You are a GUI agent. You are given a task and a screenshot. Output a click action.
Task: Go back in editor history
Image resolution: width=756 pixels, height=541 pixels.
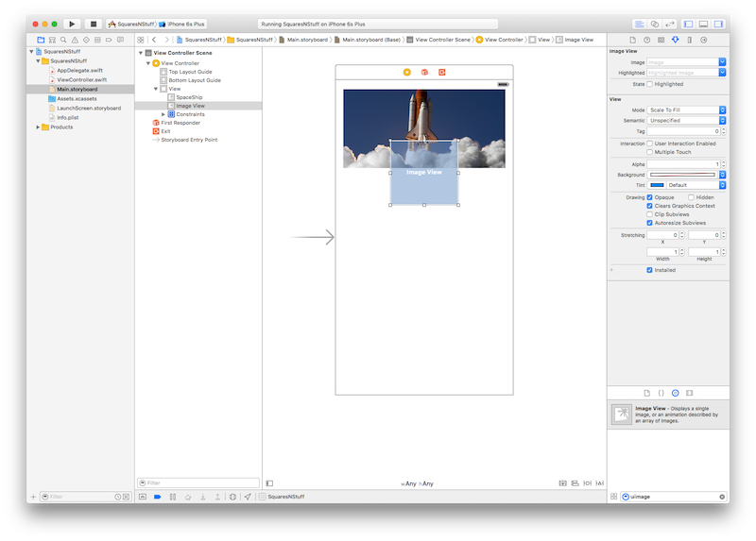point(154,40)
